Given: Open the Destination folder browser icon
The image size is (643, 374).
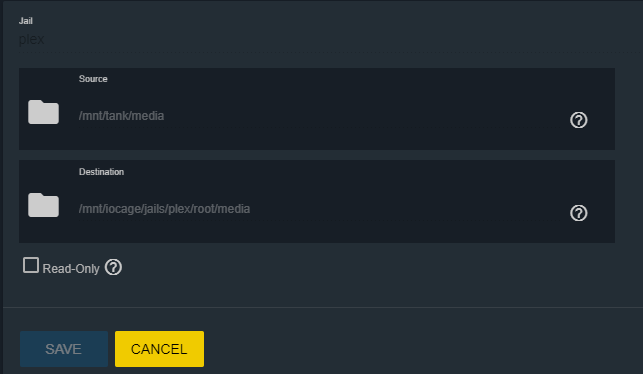Looking at the screenshot, I should pos(43,205).
